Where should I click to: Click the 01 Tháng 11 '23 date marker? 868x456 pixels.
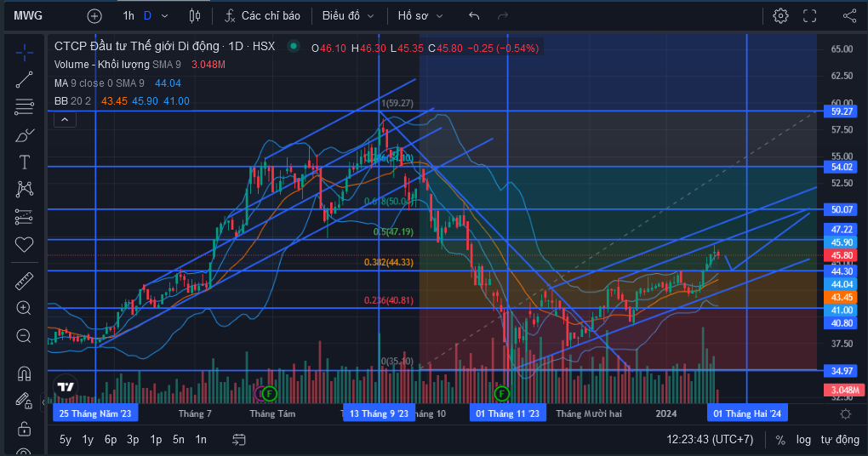coord(508,413)
